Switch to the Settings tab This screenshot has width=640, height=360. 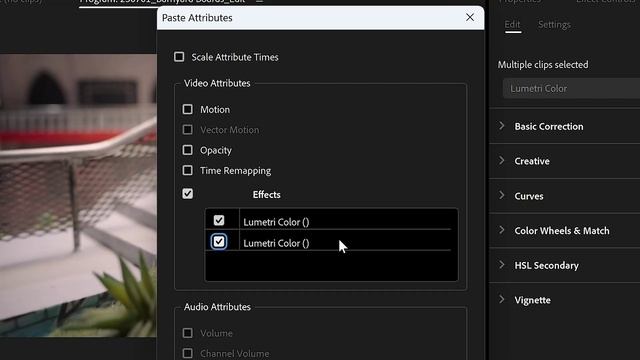point(554,24)
